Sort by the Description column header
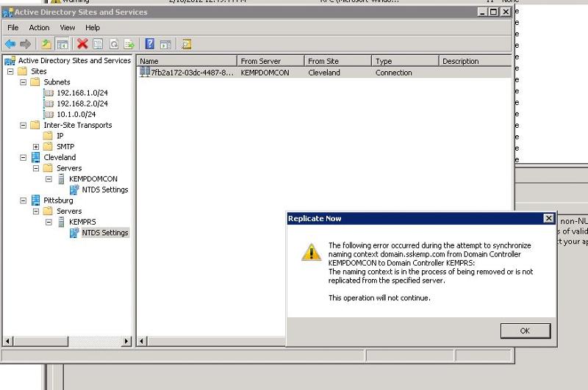The image size is (588, 390). tap(476, 61)
